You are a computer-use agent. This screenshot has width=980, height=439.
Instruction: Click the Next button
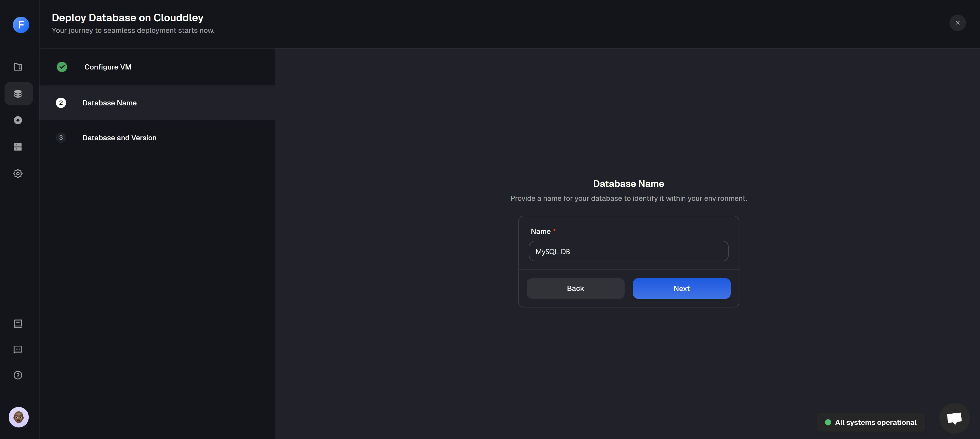coord(681,288)
